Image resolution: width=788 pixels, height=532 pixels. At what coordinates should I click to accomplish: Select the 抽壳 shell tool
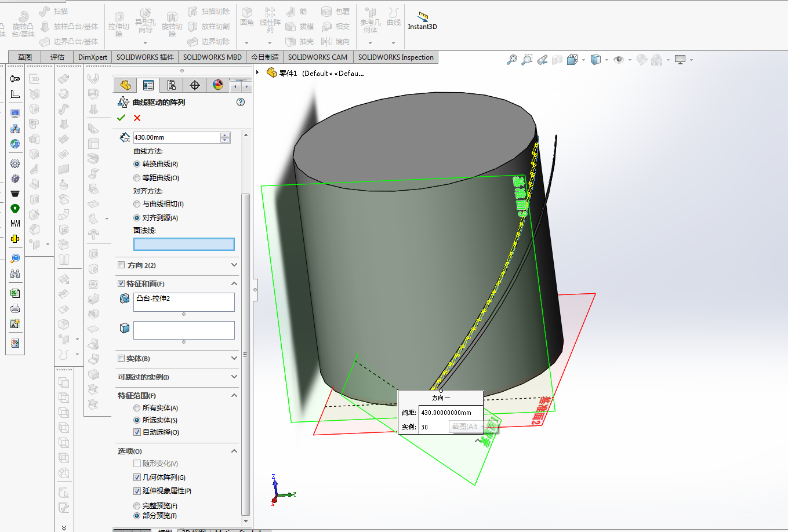click(x=300, y=42)
